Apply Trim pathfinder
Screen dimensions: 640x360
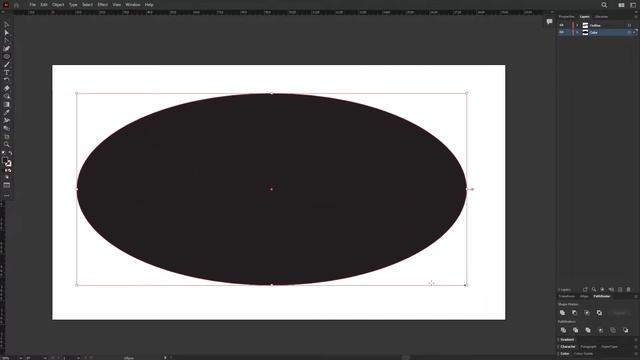point(576,330)
